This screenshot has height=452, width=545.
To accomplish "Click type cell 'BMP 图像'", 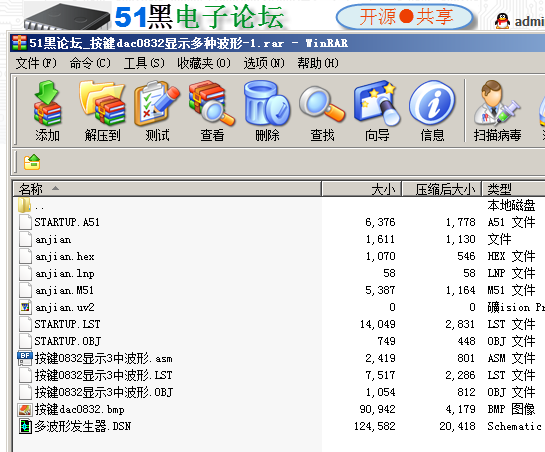I will tap(511, 409).
